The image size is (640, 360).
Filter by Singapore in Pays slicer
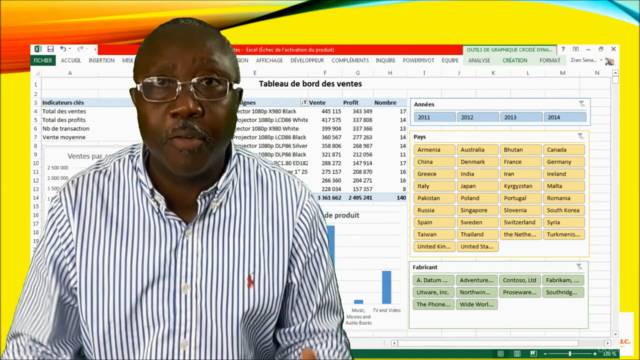pos(478,210)
